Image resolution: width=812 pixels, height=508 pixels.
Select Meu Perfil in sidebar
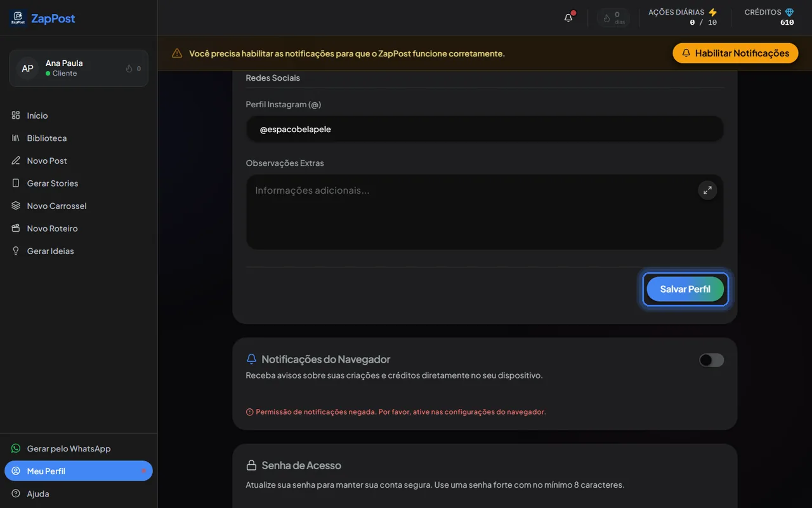click(x=79, y=471)
